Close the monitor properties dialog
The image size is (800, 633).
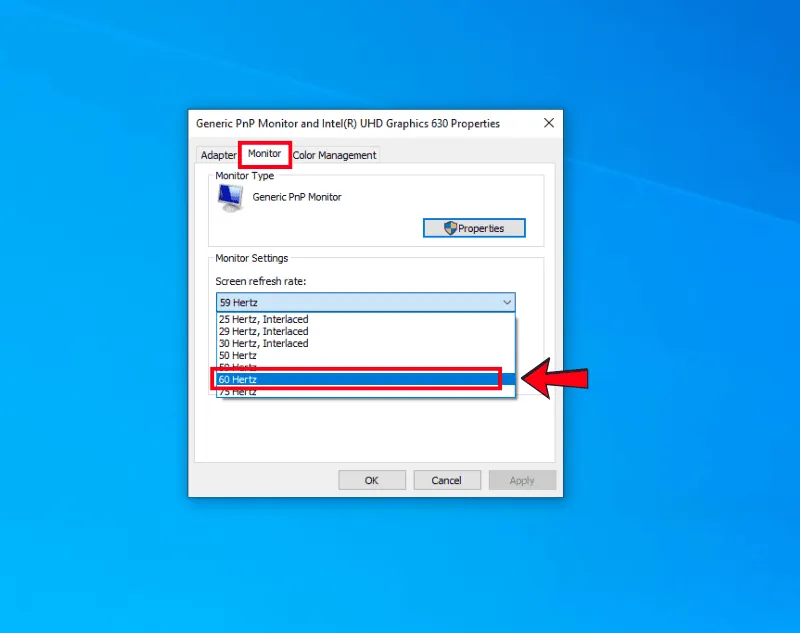pyautogui.click(x=548, y=123)
